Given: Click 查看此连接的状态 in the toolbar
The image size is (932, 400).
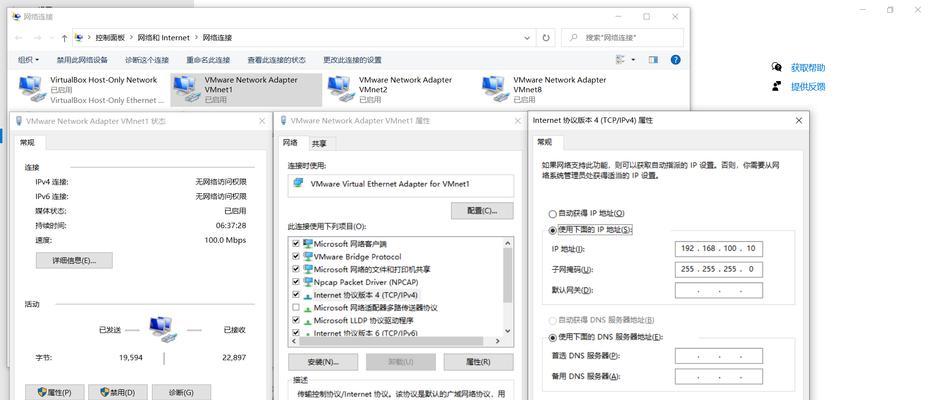Looking at the screenshot, I should pos(276,59).
